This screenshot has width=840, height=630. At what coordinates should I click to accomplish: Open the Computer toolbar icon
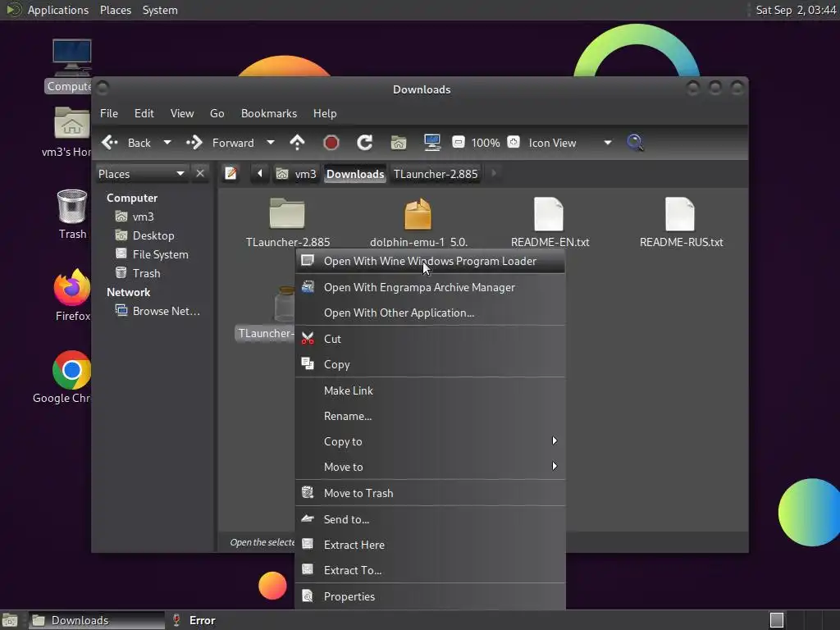431,143
